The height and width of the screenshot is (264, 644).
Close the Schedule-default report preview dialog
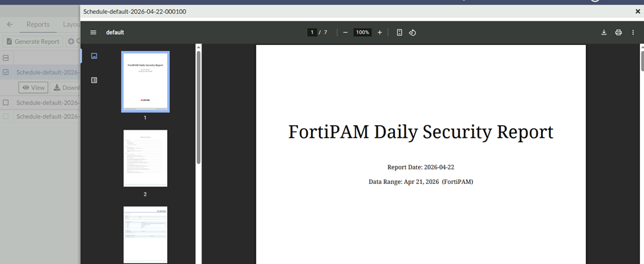[x=638, y=11]
